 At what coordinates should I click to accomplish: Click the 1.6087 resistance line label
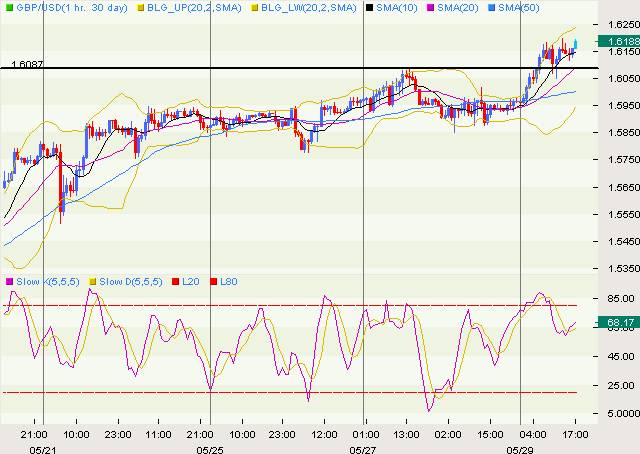[x=27, y=64]
